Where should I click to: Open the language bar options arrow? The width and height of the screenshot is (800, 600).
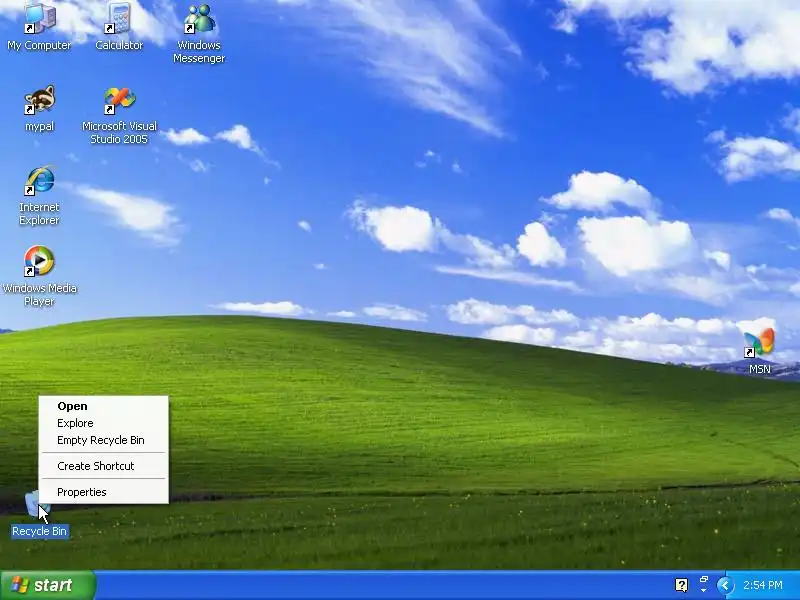pyautogui.click(x=704, y=591)
